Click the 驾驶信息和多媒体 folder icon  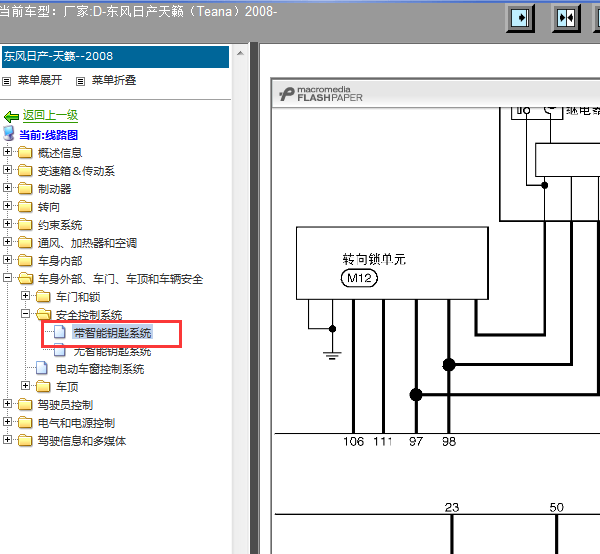point(25,440)
